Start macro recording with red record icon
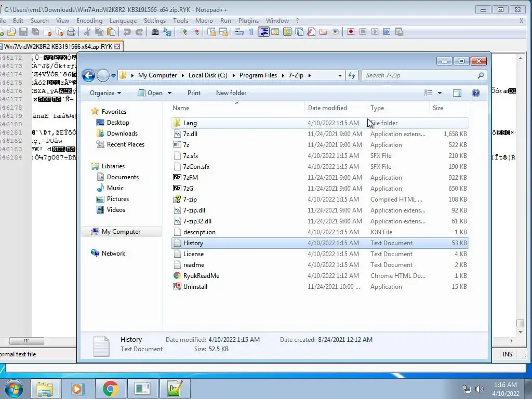The image size is (532, 399). pos(351,32)
